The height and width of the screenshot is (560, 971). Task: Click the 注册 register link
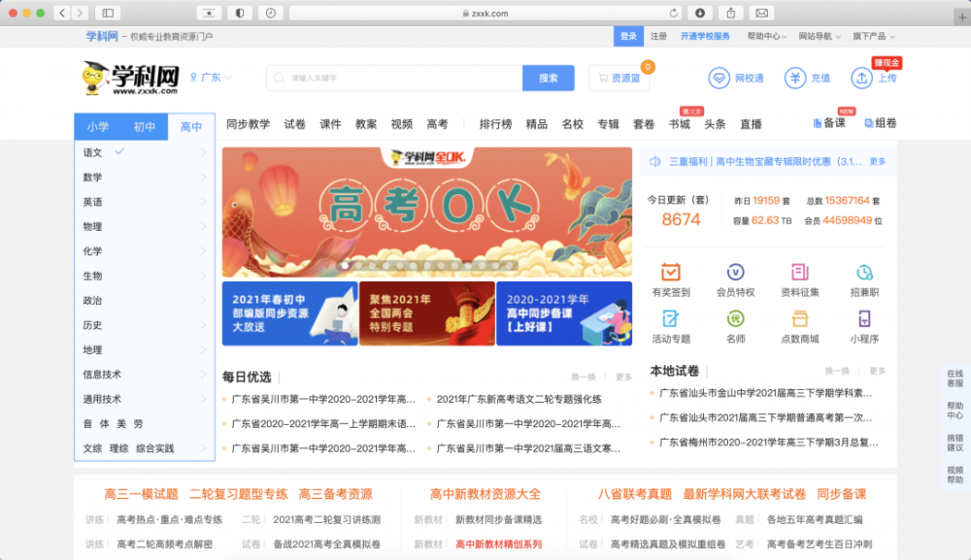coord(658,37)
